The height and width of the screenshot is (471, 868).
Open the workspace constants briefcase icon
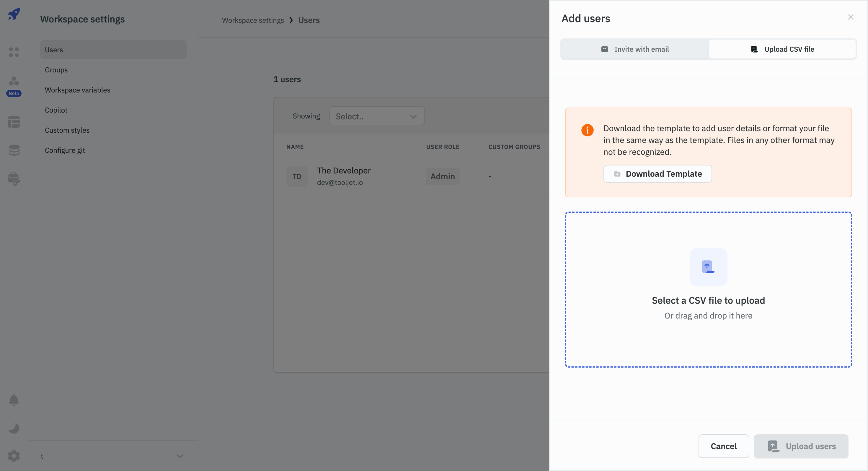[14, 178]
